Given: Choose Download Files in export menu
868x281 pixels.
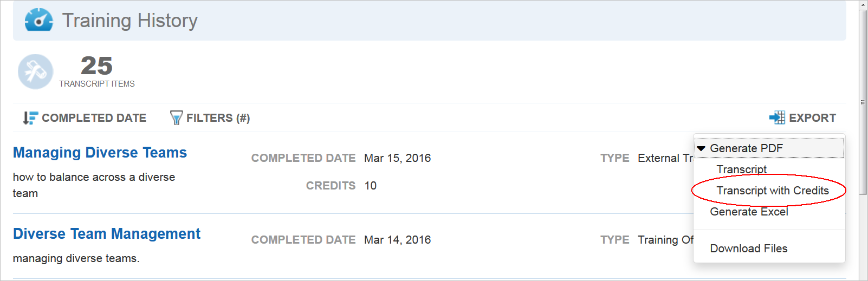Looking at the screenshot, I should point(748,249).
